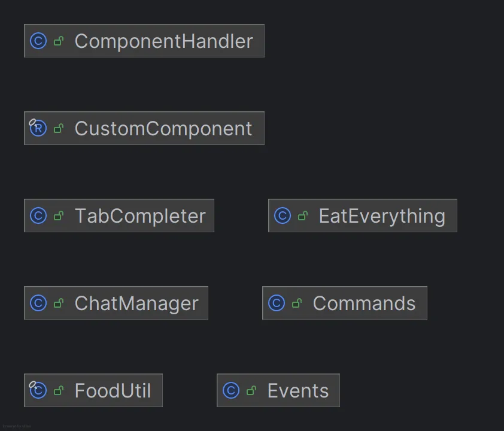Click the annotation badge on CustomComponent's icon
The image size is (504, 431).
point(32,121)
